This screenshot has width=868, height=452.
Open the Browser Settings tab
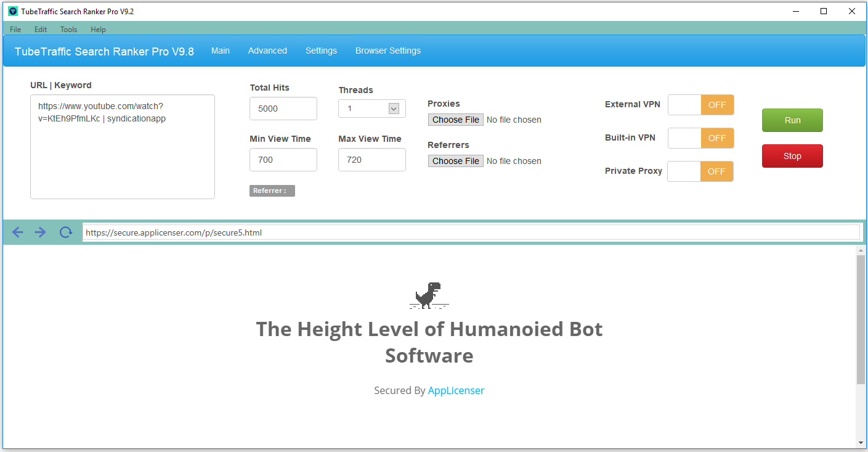click(388, 51)
